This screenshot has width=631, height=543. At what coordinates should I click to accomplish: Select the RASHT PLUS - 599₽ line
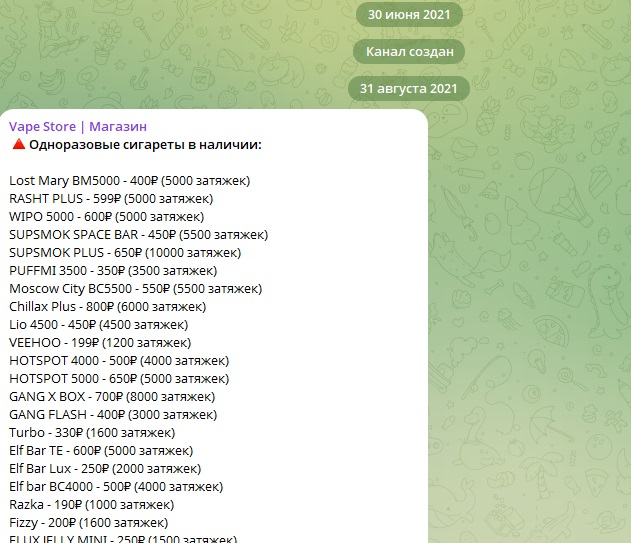(111, 199)
